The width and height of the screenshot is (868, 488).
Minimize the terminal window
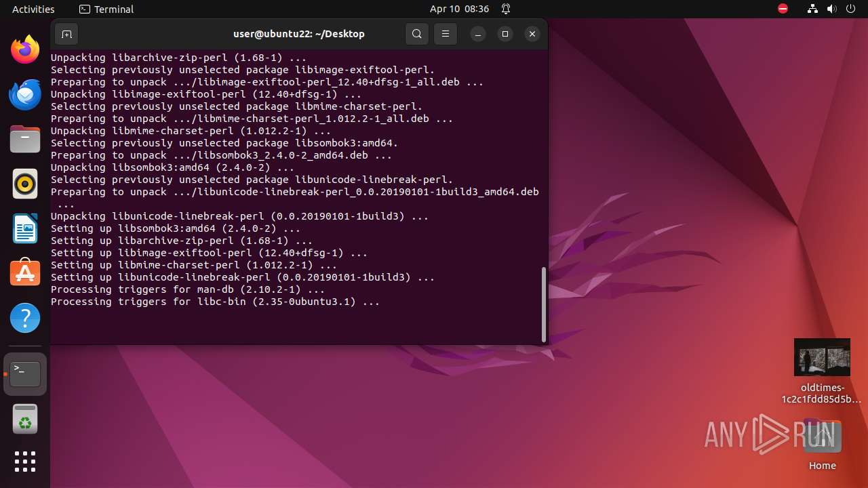(x=478, y=34)
